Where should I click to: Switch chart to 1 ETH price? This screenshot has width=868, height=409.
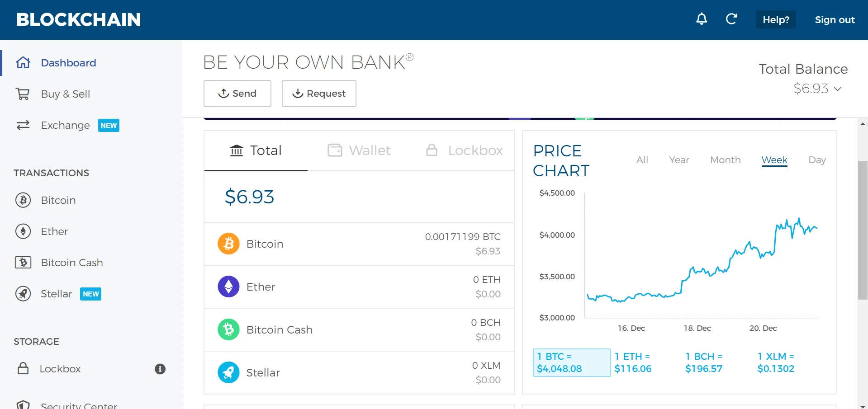point(633,362)
